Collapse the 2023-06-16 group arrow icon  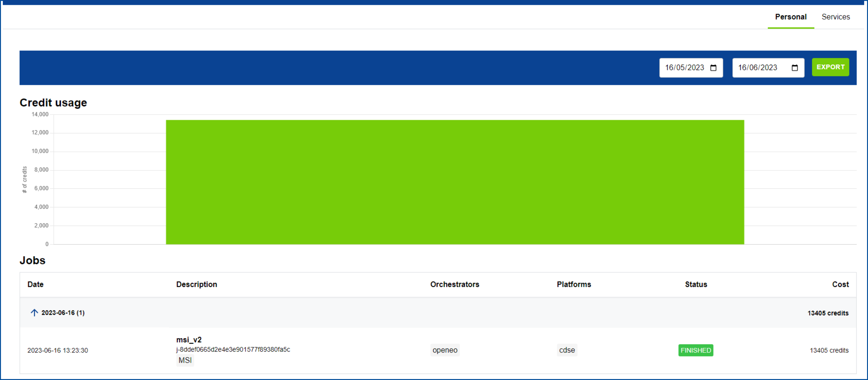click(34, 313)
